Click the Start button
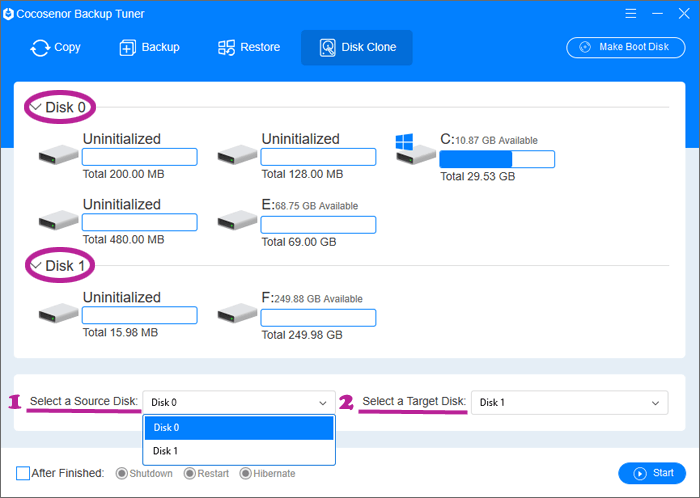 [x=652, y=473]
